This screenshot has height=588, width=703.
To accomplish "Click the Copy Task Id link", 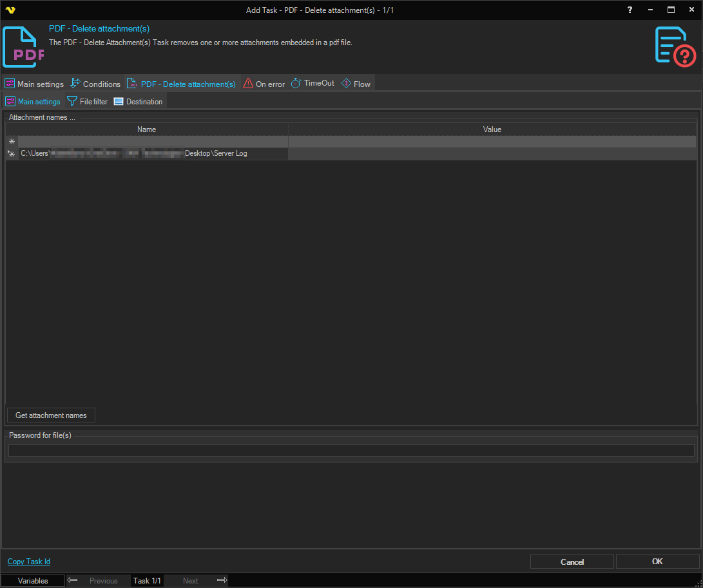I will pos(29,562).
